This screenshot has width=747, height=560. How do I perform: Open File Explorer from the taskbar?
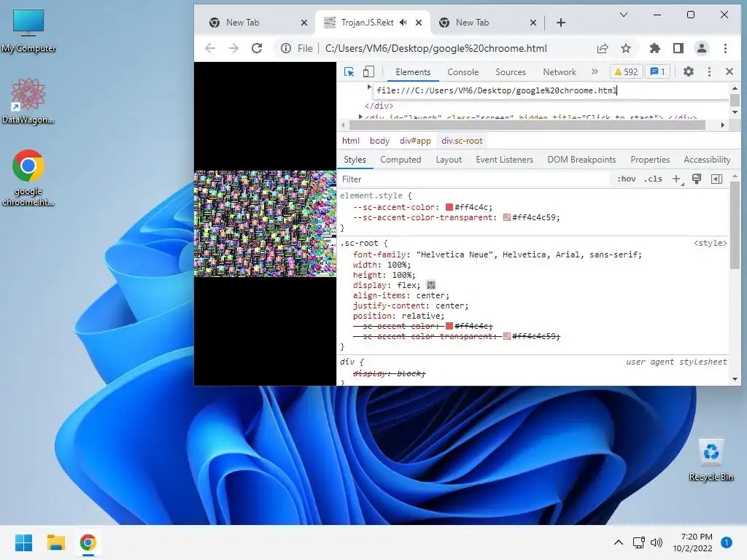pos(55,542)
